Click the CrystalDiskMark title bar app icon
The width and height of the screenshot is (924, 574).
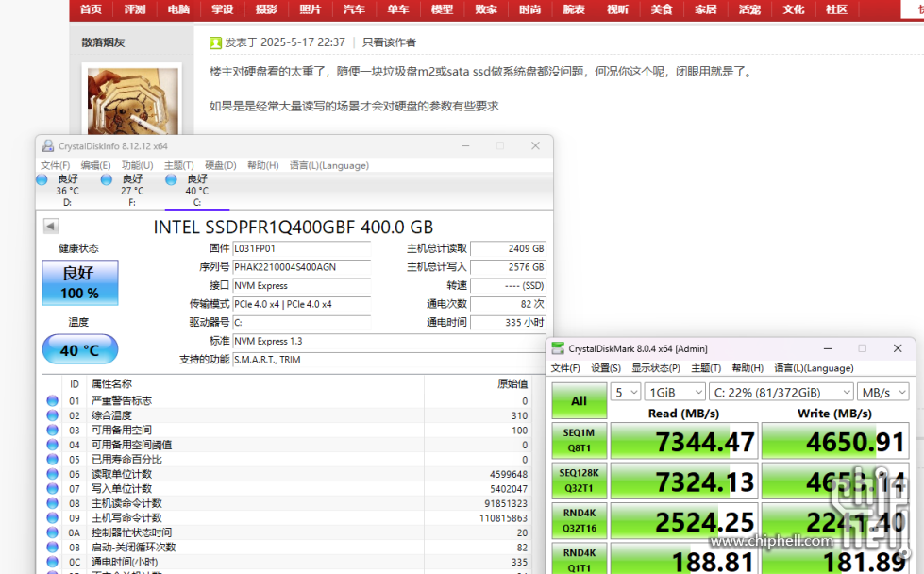tap(558, 349)
